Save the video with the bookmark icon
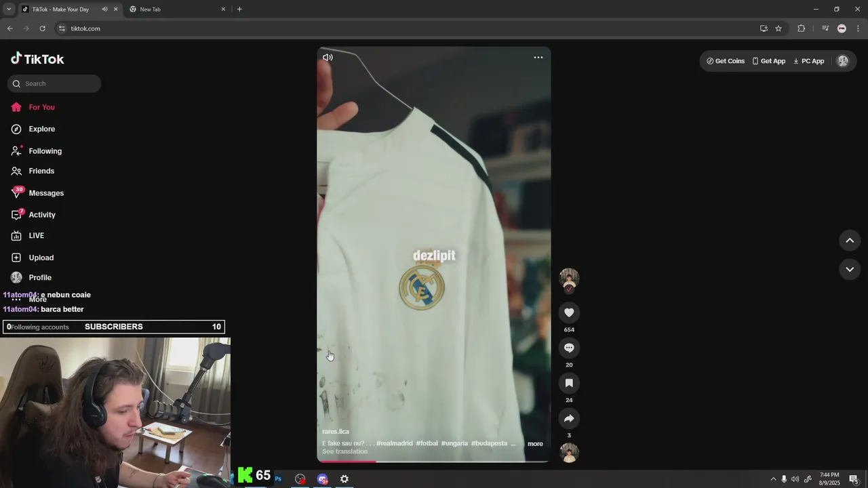The height and width of the screenshot is (488, 868). coord(569,383)
